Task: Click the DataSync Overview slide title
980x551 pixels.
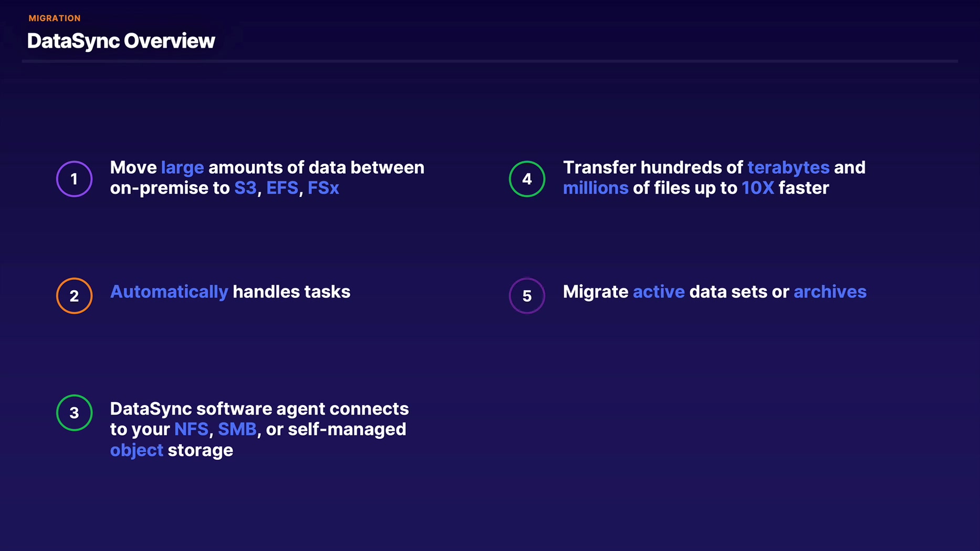Action: coord(121,41)
